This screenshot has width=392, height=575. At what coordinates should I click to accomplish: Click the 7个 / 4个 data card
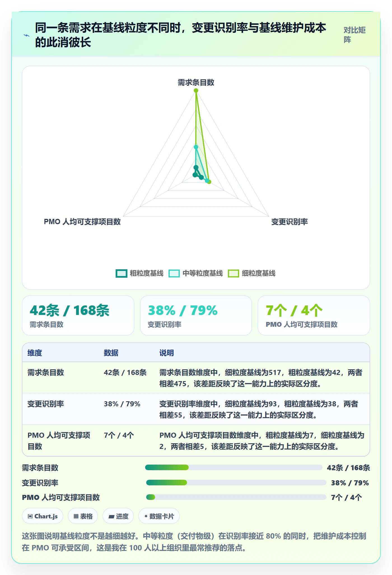coord(314,316)
